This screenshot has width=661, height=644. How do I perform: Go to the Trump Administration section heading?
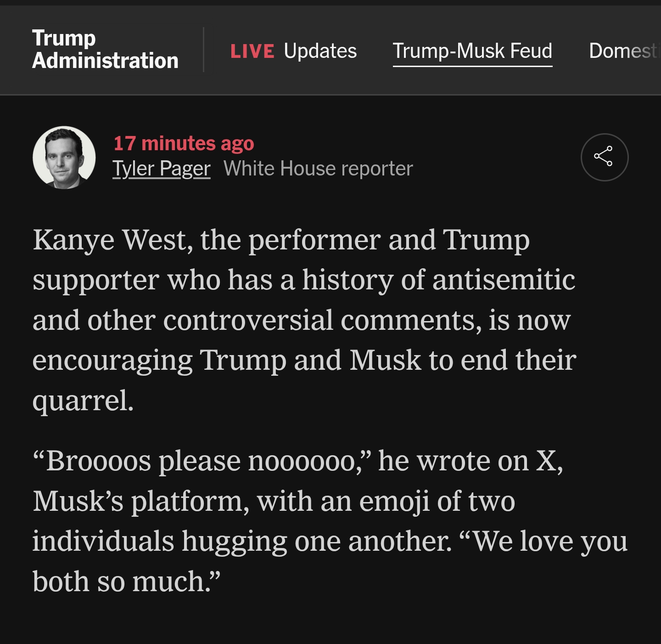[x=105, y=49]
